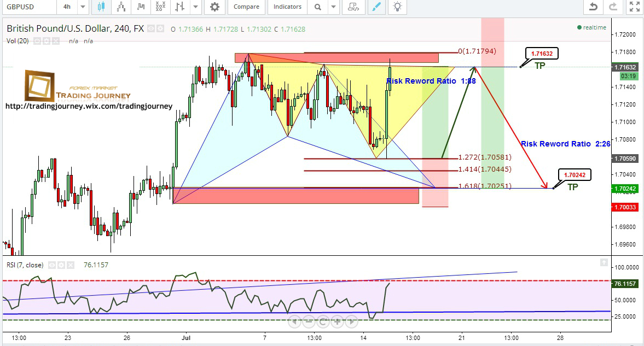644x346 pixels.
Task: Click the 03:19 bar countdown label
Action: click(x=628, y=76)
